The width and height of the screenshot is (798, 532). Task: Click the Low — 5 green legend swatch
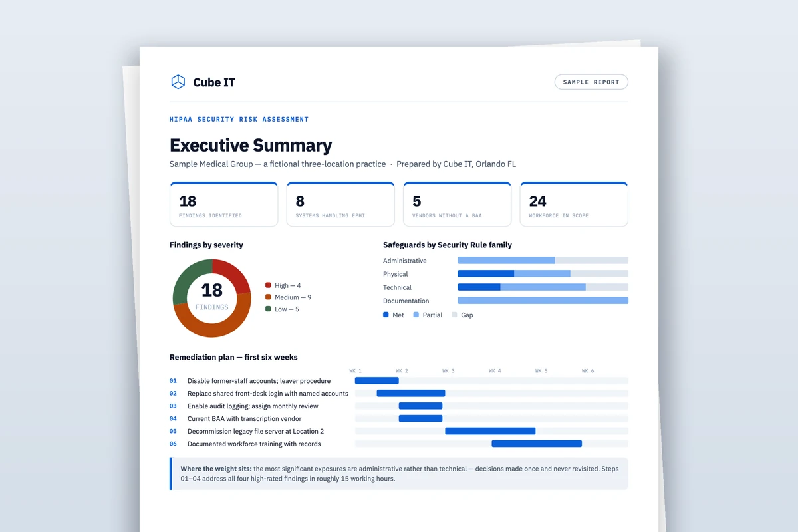click(x=268, y=309)
